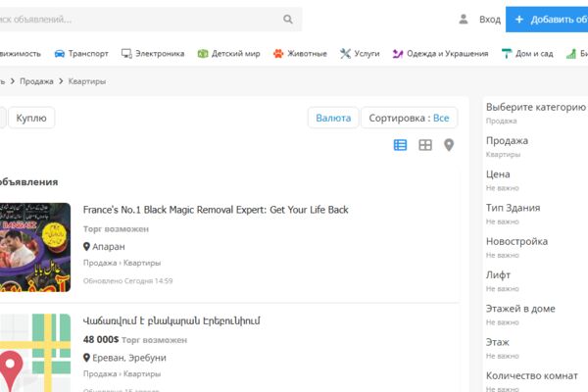Click the Одежда и Украшения icon

[x=398, y=54]
